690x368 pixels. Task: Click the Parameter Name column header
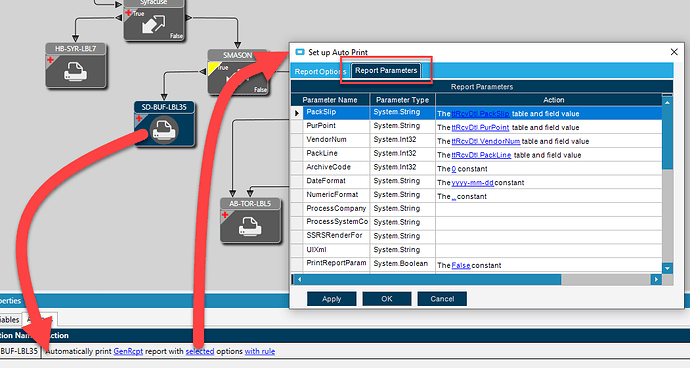330,100
